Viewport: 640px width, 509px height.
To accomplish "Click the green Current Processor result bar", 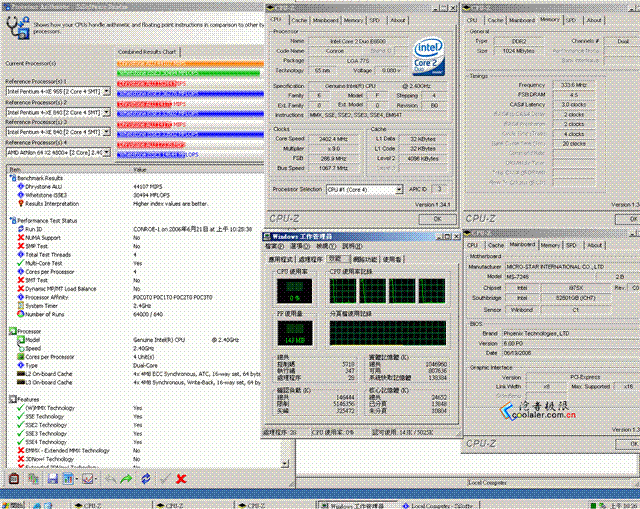I will pos(189,73).
